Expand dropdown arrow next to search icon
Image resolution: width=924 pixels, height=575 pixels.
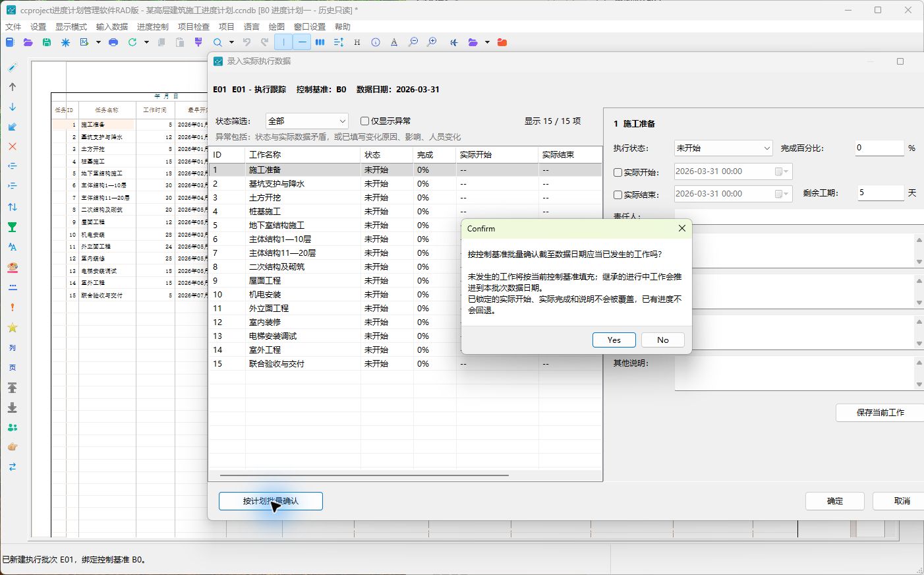[231, 42]
